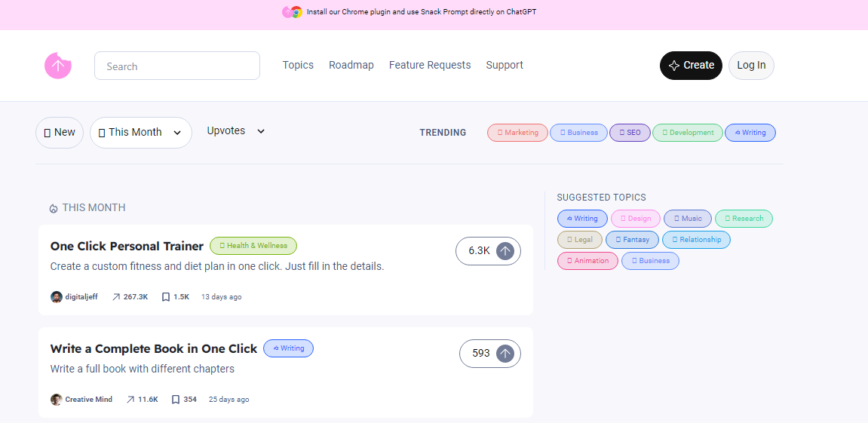
Task: Click digitaljeff's avatar picture
Action: pos(57,297)
